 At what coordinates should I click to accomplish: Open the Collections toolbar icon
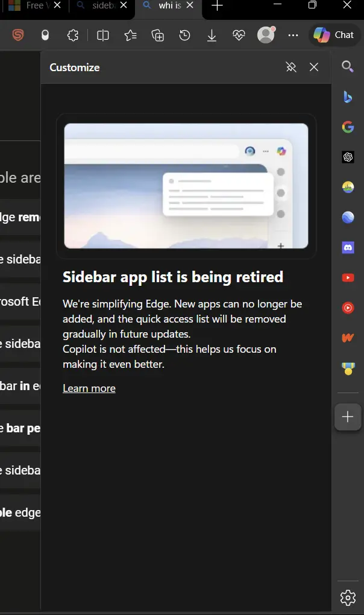coord(157,36)
